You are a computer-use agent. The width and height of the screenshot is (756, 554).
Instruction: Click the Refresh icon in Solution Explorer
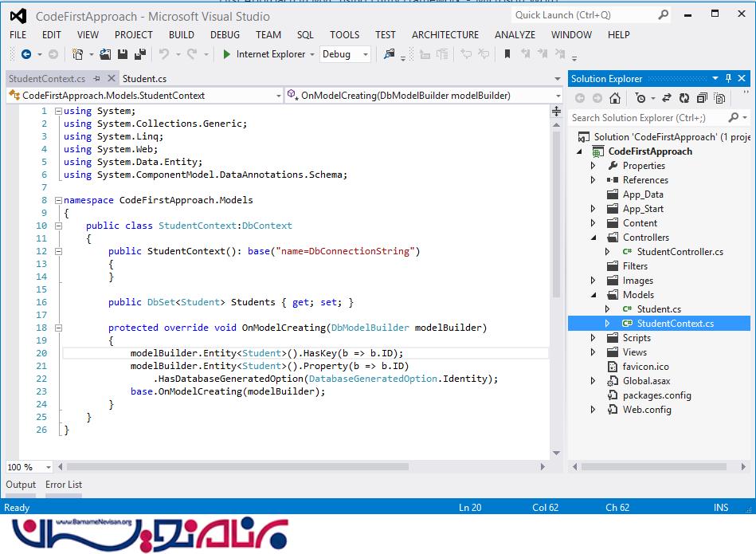pyautogui.click(x=684, y=98)
